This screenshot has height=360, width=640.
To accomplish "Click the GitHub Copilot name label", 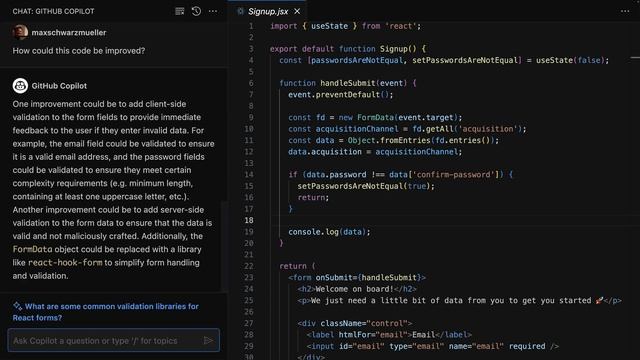I will (x=59, y=86).
